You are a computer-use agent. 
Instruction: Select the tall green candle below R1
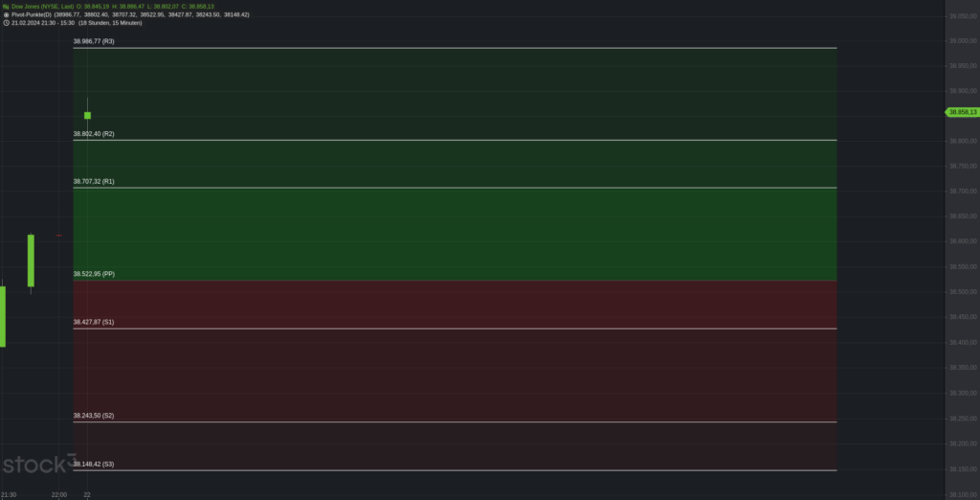31,261
